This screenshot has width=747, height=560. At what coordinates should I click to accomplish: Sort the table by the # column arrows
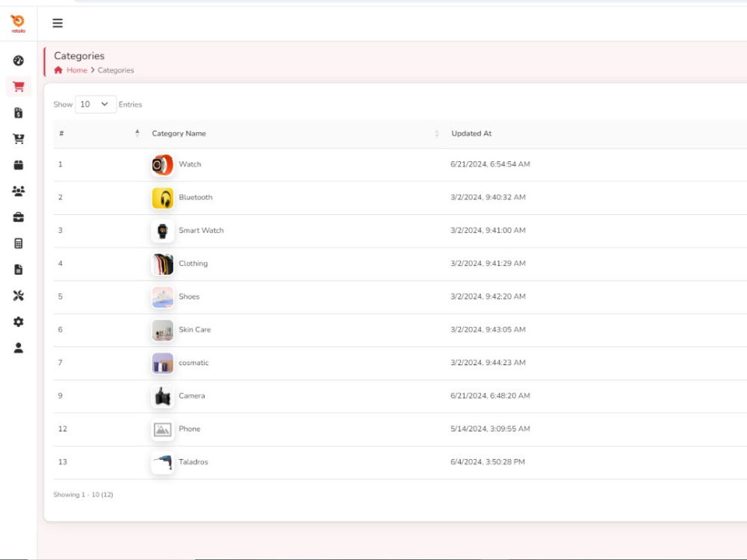click(x=137, y=133)
